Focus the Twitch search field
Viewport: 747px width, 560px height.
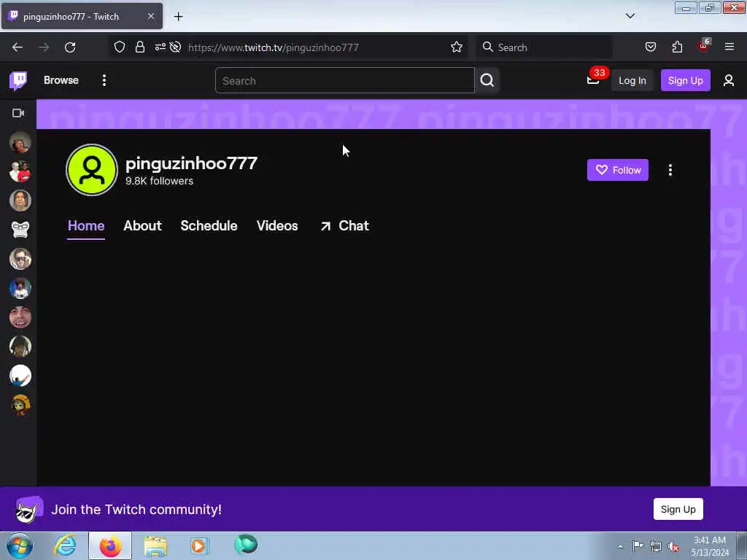[345, 80]
